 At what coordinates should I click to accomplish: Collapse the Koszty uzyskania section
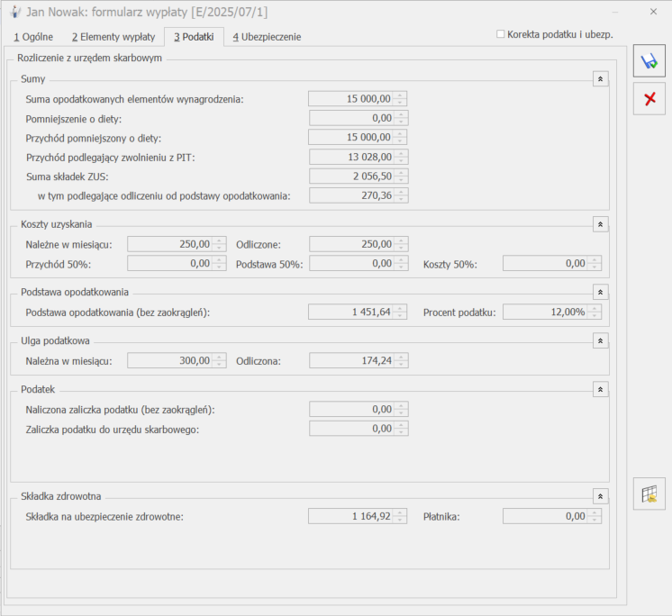601,224
